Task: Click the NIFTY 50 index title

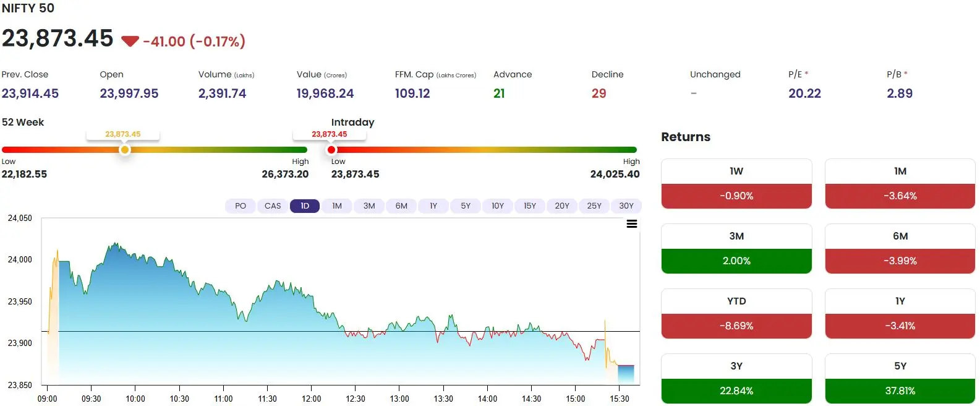Action: [x=28, y=8]
